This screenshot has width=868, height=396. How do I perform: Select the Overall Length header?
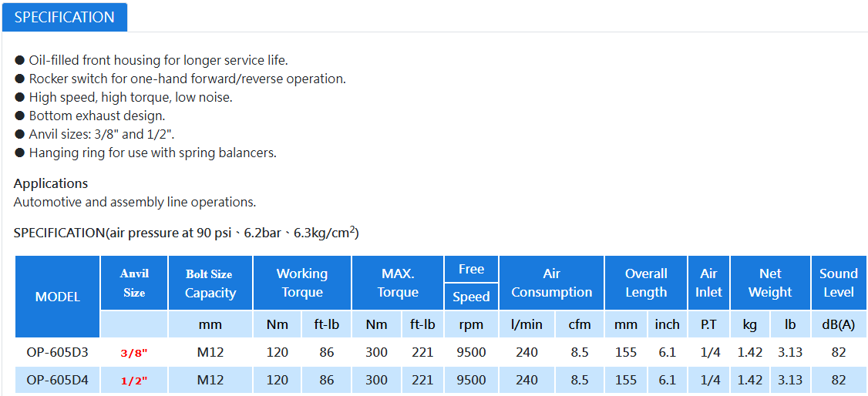(646, 283)
